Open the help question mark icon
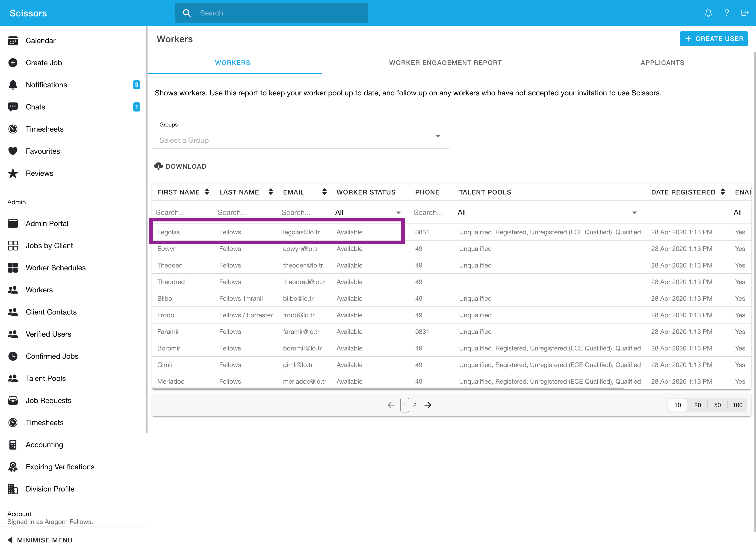The image size is (756, 553). tap(726, 13)
